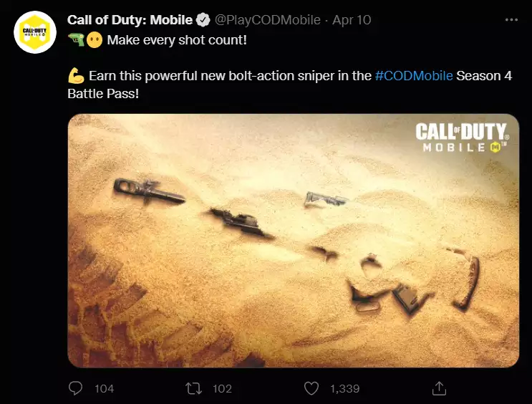The image size is (532, 404).
Task: Retweet this Call of Duty post
Action: tap(193, 388)
